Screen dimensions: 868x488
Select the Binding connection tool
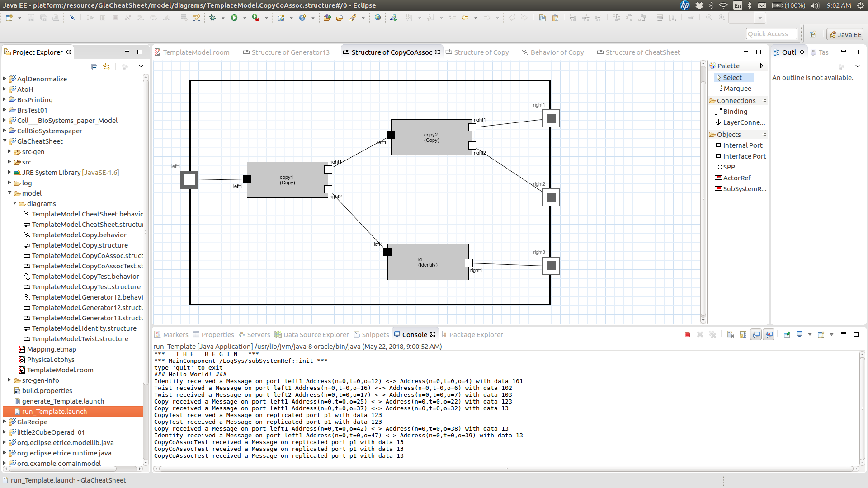(735, 112)
